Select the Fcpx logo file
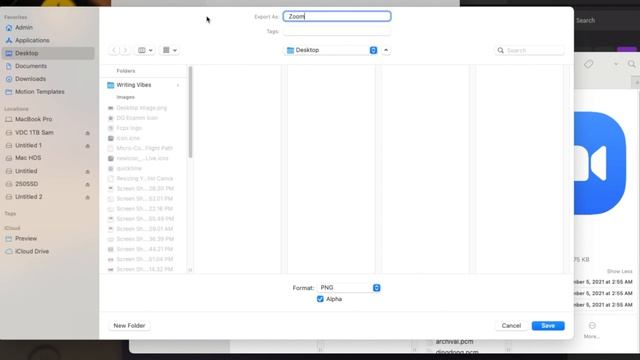 [x=129, y=128]
